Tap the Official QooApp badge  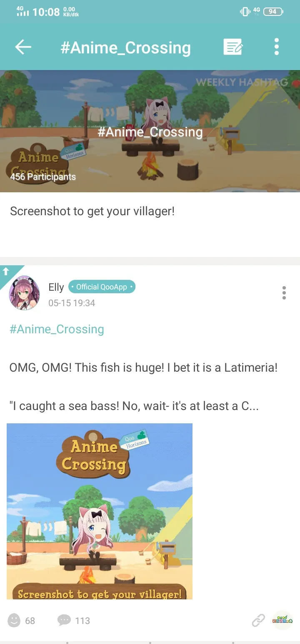102,287
